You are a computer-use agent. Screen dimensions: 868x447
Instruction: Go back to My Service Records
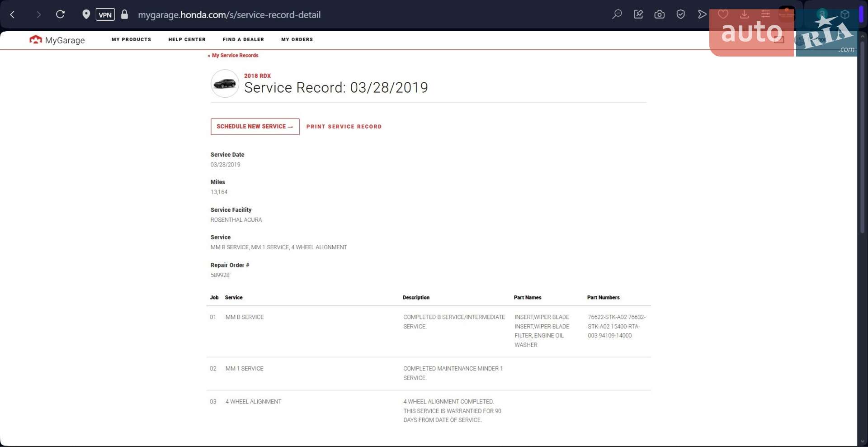click(233, 55)
